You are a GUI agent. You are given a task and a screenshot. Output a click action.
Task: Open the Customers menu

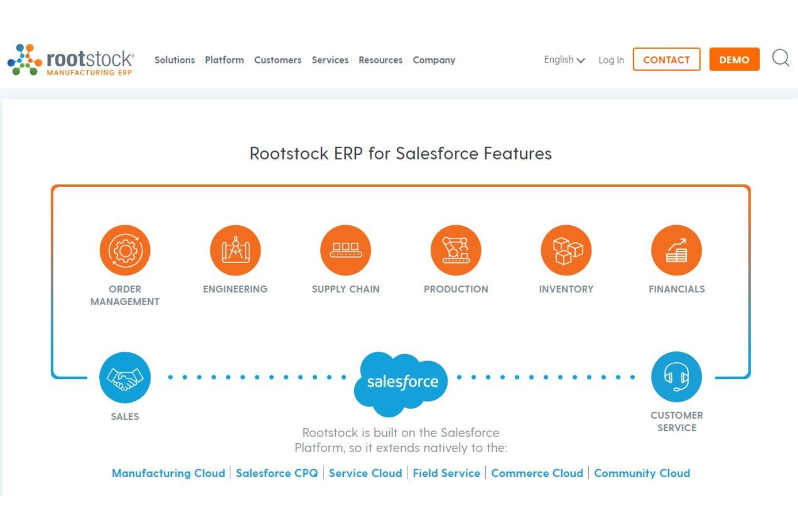[x=278, y=60]
